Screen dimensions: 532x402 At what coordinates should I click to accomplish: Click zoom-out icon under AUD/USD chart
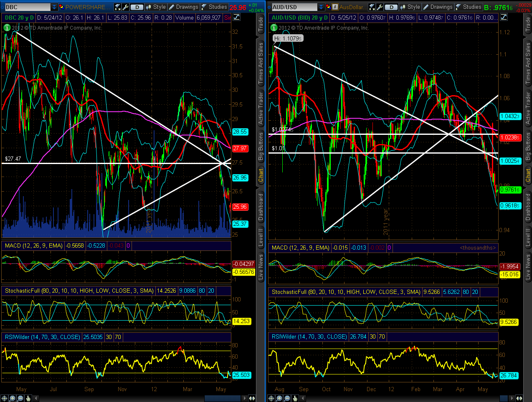pos(287,398)
